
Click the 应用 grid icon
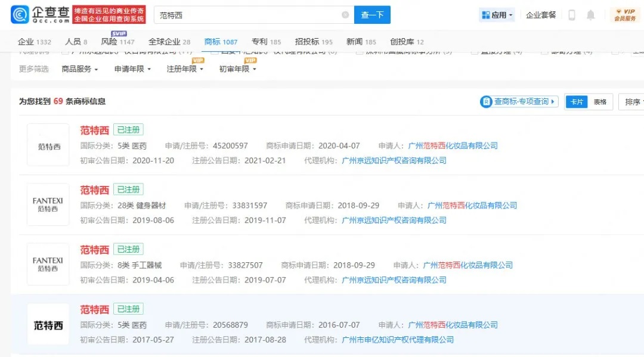pyautogui.click(x=486, y=15)
